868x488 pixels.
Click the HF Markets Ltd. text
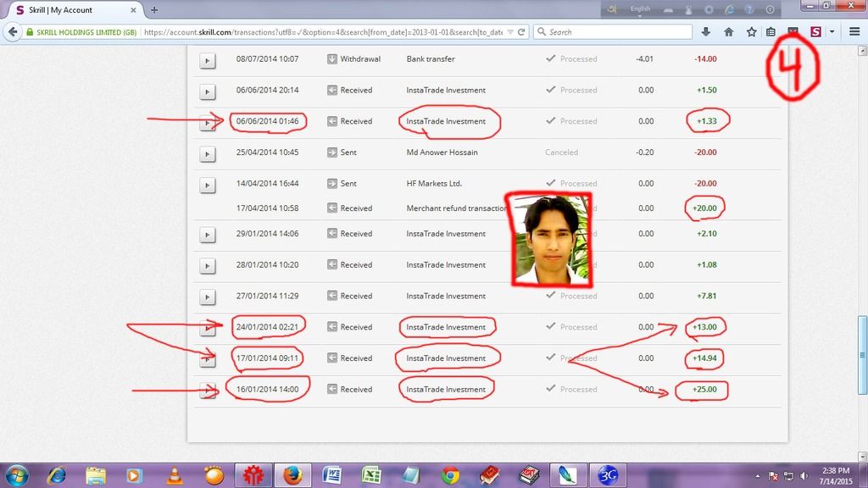coord(434,183)
